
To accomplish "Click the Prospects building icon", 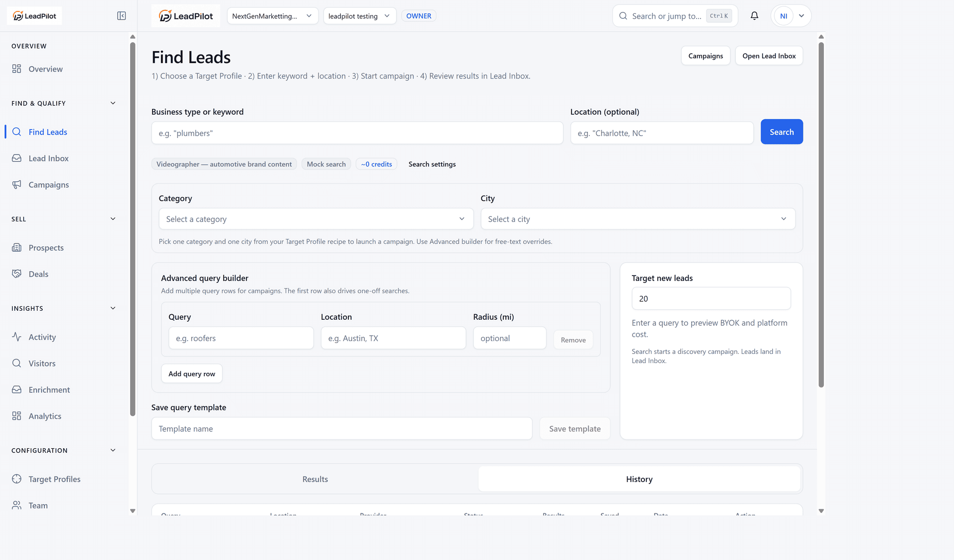I will pyautogui.click(x=17, y=248).
